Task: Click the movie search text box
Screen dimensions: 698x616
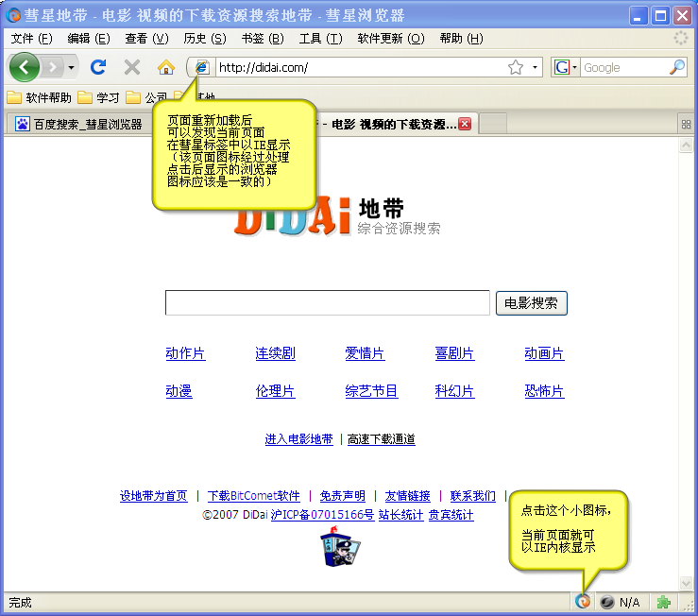Action: tap(327, 303)
